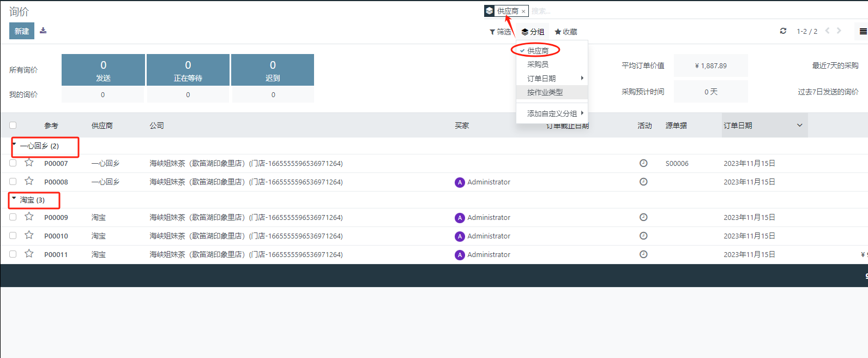Click the download/export icon beside 新建
The height and width of the screenshot is (358, 868).
click(43, 31)
